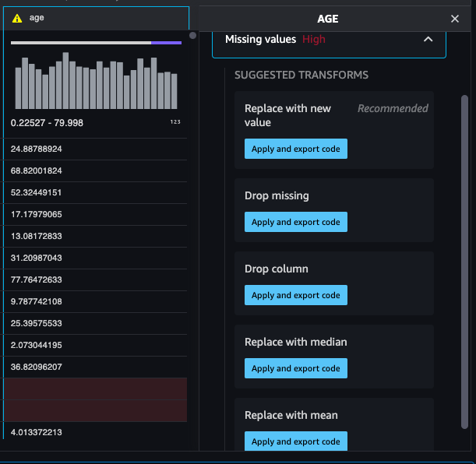
Task: Collapse the Missing values section chevron
Action: coord(428,39)
